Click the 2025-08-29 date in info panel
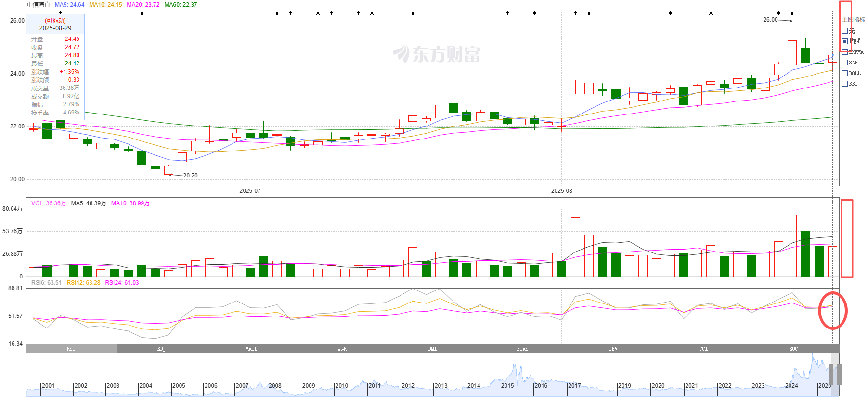The width and height of the screenshot is (868, 404). point(55,28)
